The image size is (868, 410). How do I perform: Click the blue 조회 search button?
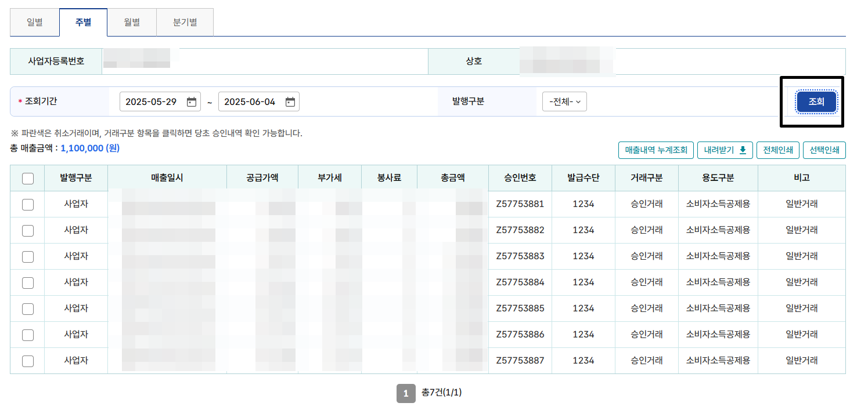816,101
